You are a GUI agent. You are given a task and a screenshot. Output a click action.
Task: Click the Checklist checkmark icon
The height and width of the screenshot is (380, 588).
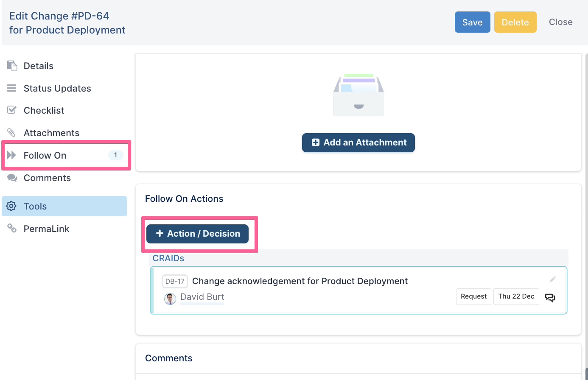pos(12,110)
